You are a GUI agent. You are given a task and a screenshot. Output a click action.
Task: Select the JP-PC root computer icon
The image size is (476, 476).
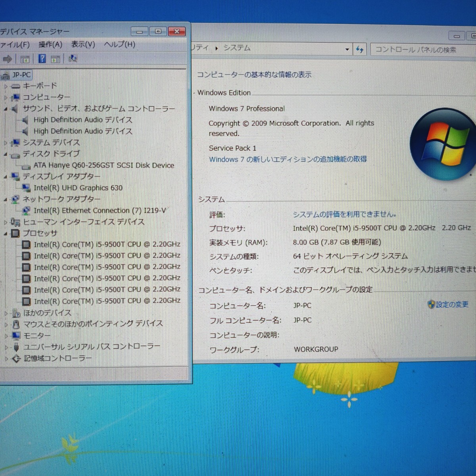pyautogui.click(x=5, y=75)
